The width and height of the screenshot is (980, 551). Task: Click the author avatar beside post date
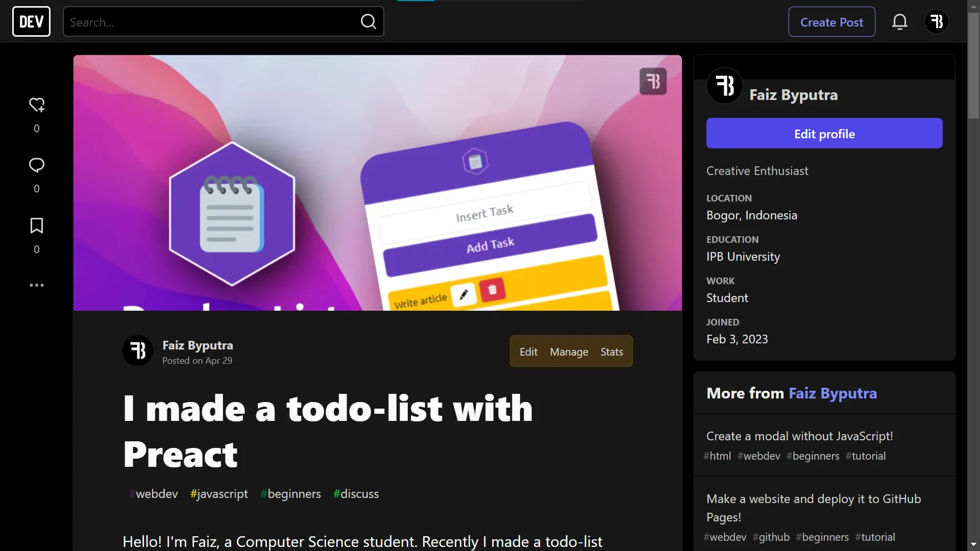[x=138, y=350]
